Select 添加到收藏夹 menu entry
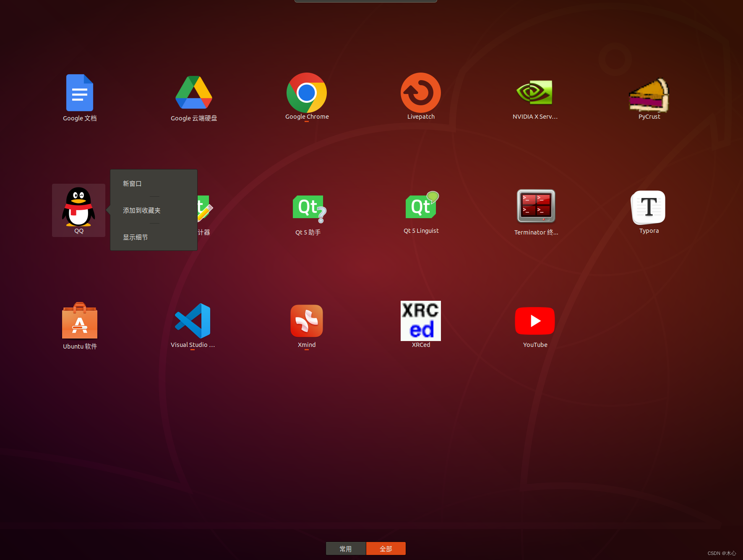 (154, 211)
